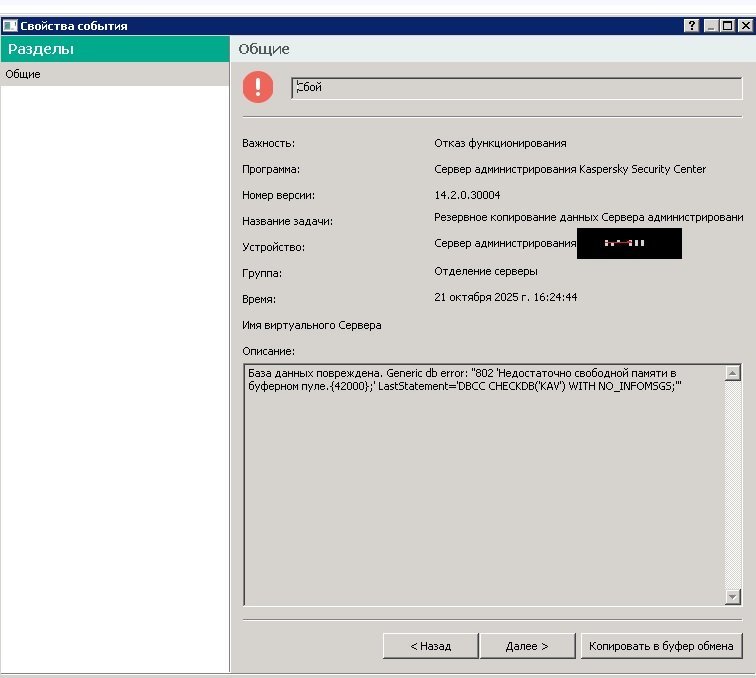Click the description scrollbar down arrow
This screenshot has height=678, width=756.
pos(732,597)
